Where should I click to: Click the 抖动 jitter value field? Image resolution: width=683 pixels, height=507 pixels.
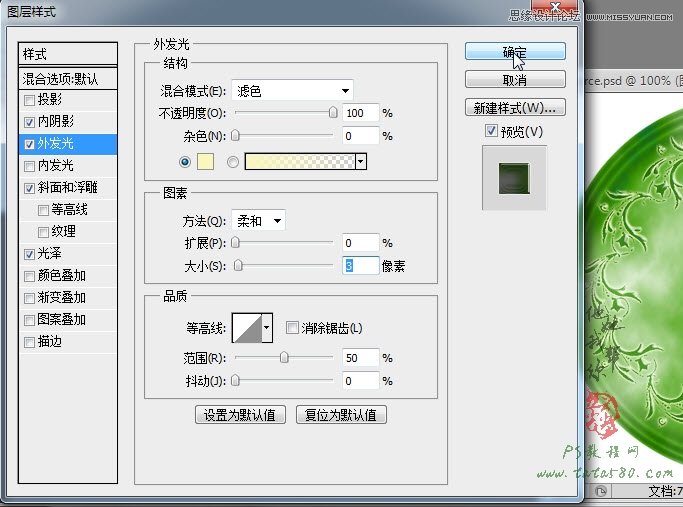click(360, 381)
